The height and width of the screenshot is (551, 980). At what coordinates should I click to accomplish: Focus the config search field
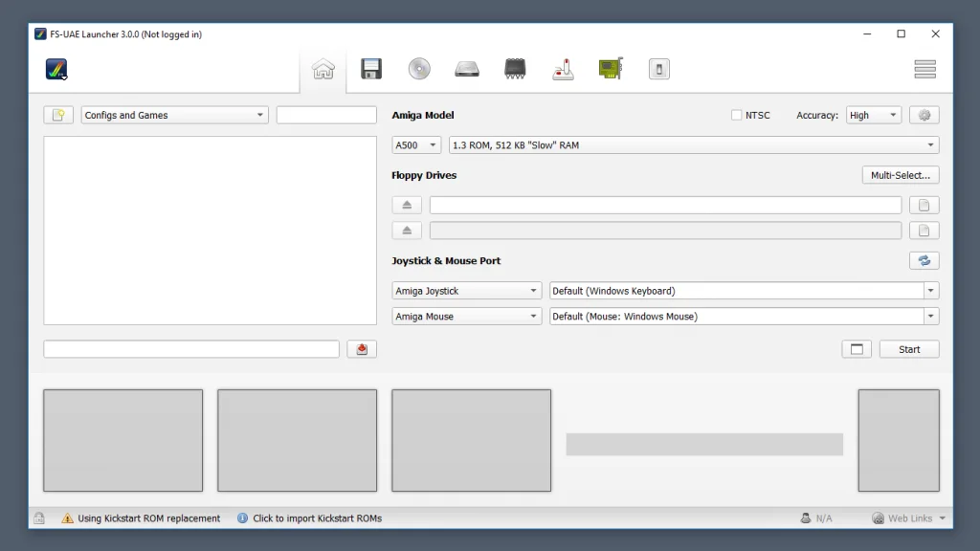pos(326,115)
